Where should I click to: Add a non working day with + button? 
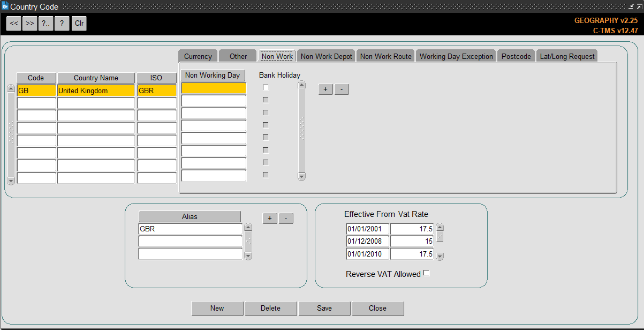[325, 89]
